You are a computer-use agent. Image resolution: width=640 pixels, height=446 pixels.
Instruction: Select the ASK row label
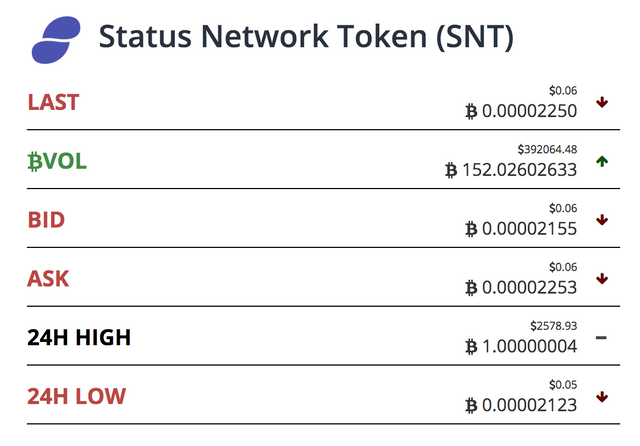tap(48, 279)
